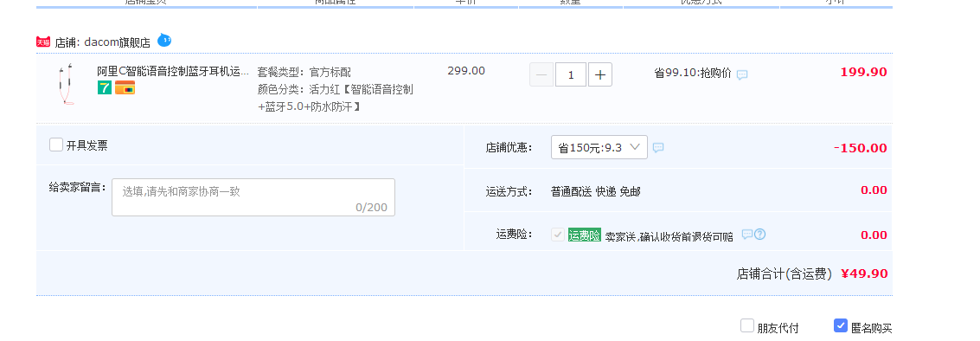980x341 pixels.
Task: Open the blue Wangwang chat icon
Action: [163, 40]
